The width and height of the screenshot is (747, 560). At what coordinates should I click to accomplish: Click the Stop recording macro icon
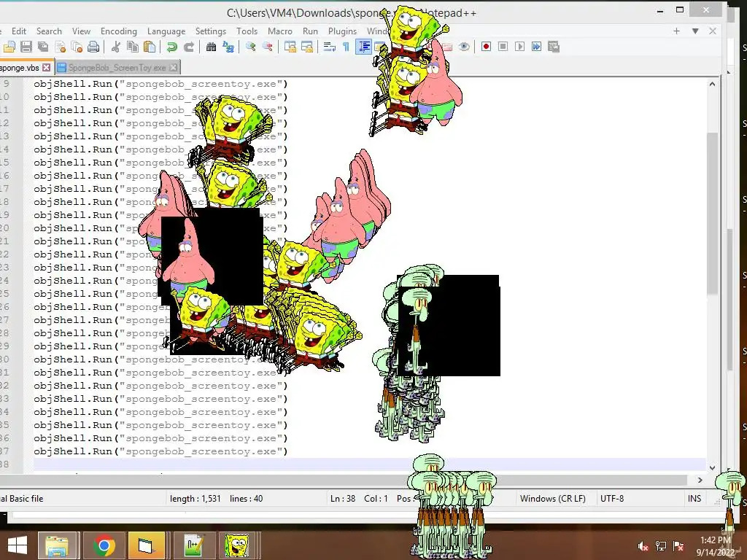(503, 47)
